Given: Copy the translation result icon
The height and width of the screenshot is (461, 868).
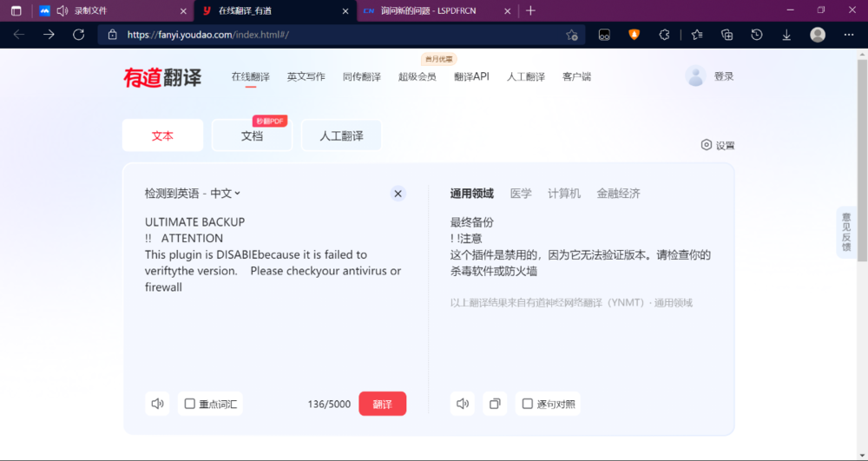Looking at the screenshot, I should click(x=495, y=404).
